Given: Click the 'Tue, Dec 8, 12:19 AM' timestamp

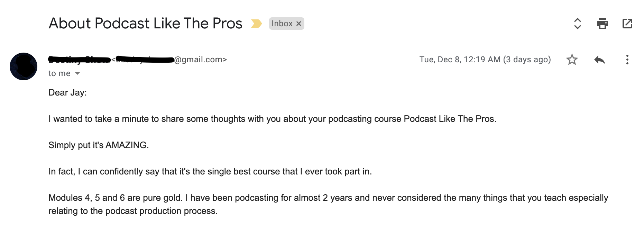Looking at the screenshot, I should point(460,60).
